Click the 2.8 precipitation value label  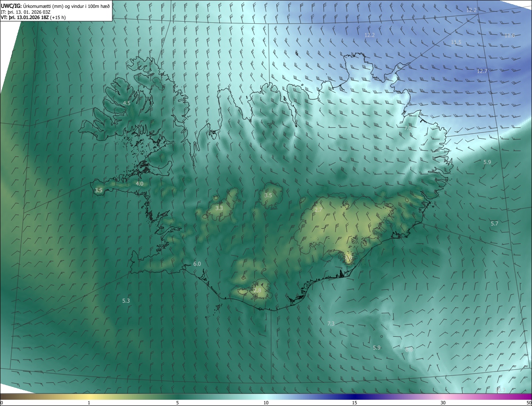click(257, 291)
